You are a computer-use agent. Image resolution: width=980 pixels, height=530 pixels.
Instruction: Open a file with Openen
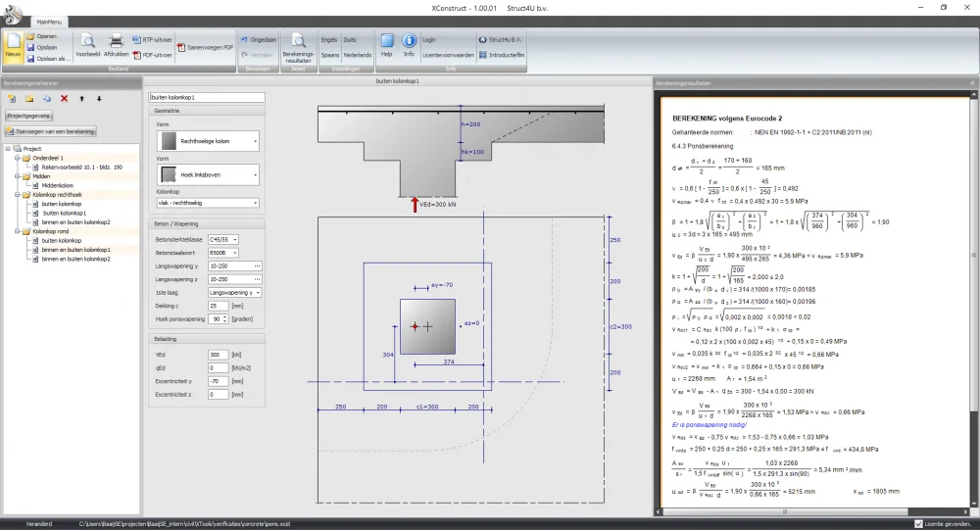[x=41, y=36]
